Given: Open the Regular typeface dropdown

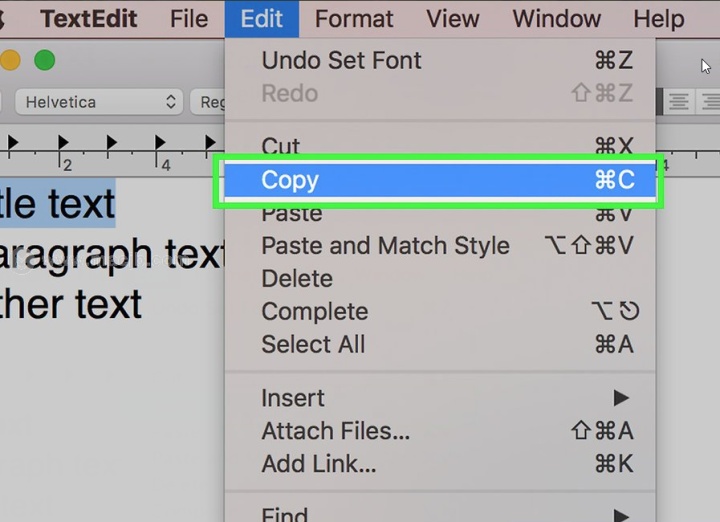Looking at the screenshot, I should tap(208, 102).
